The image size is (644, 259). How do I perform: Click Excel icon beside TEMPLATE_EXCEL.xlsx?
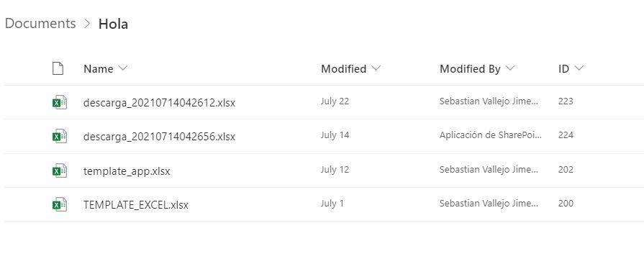(x=60, y=204)
